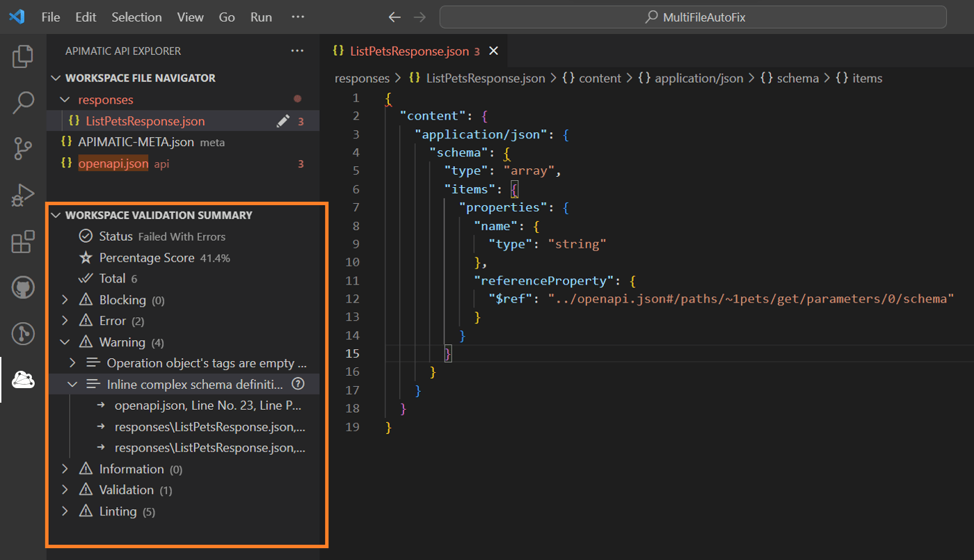
Task: Expand the Validation (1) category
Action: point(65,490)
